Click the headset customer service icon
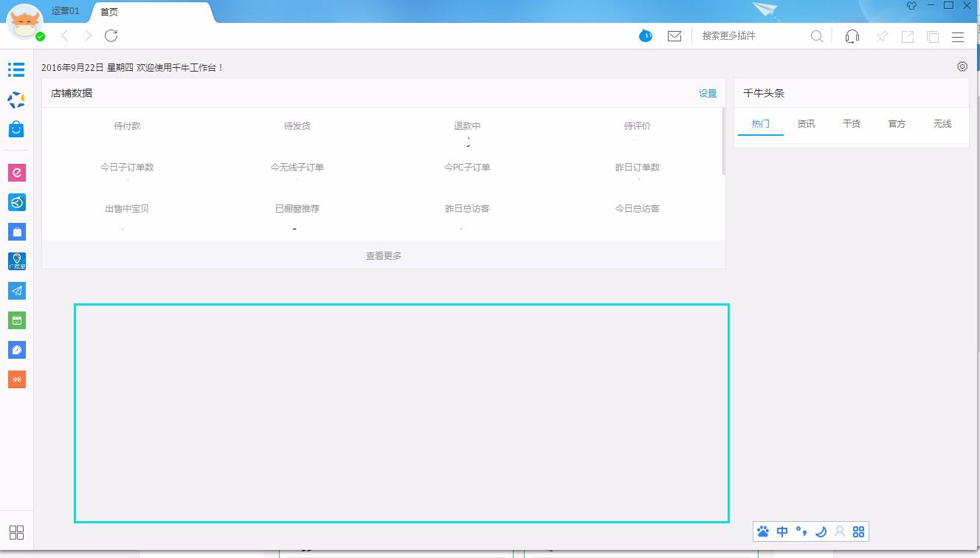980x558 pixels. point(852,35)
